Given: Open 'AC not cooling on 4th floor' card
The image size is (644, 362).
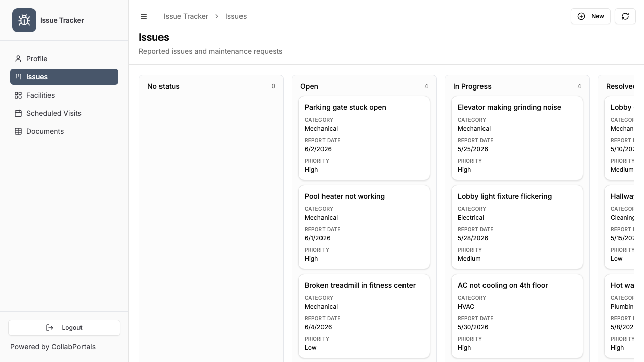Looking at the screenshot, I should (x=517, y=316).
